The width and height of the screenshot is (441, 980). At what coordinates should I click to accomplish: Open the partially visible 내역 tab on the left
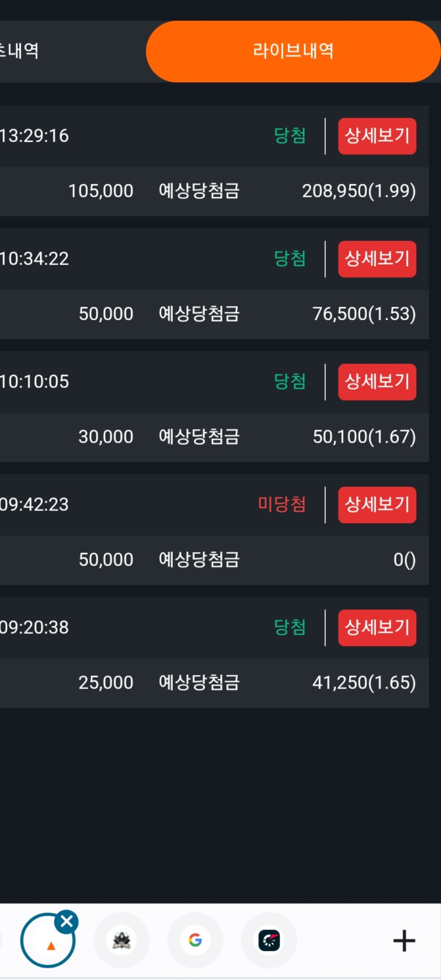pos(19,51)
